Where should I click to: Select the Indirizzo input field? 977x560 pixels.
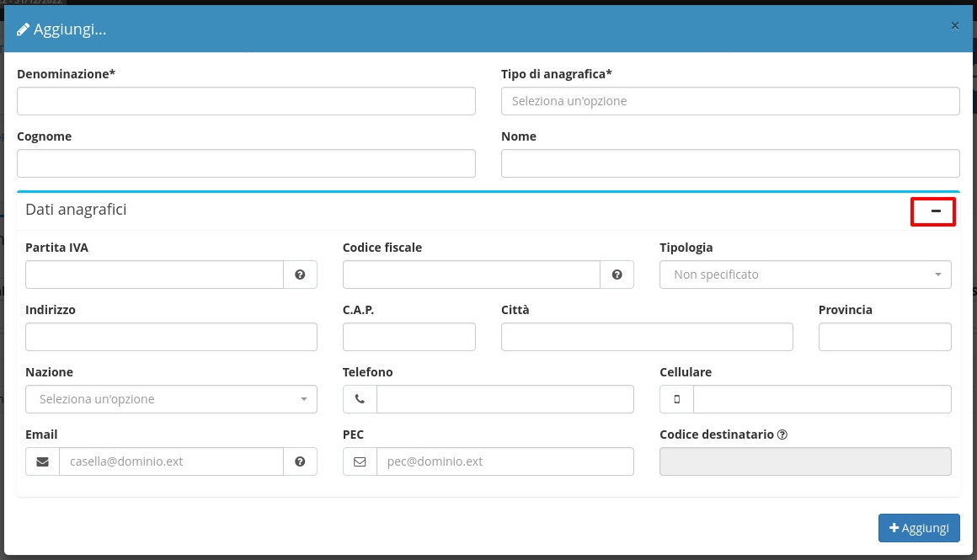coord(171,337)
